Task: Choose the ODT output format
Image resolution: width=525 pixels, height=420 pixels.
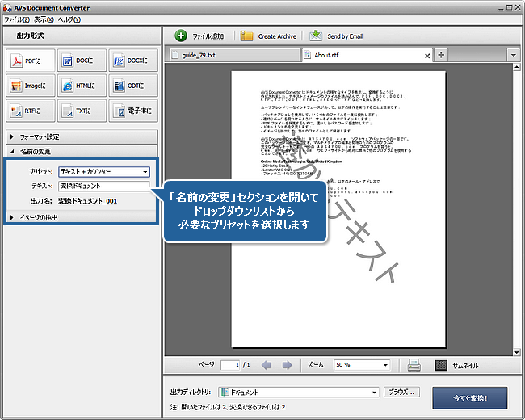Action: pyautogui.click(x=131, y=86)
